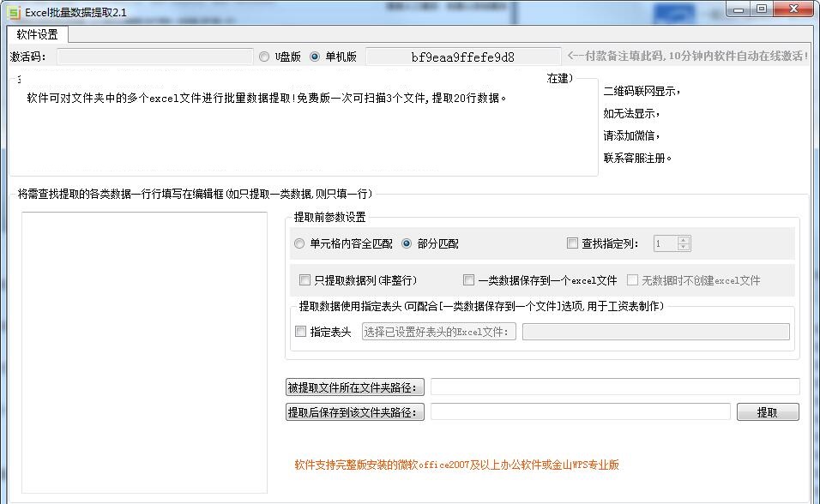Image resolution: width=820 pixels, height=504 pixels.
Task: Click the text 联系客服注册
Action: click(637, 158)
